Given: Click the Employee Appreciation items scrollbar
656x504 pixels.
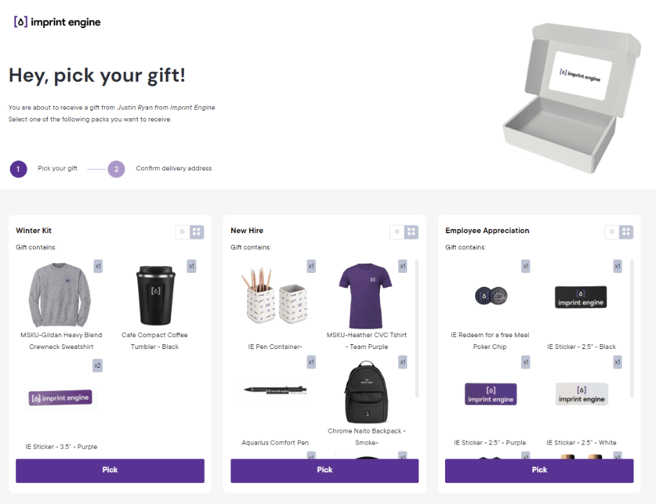Looking at the screenshot, I should pos(632,328).
